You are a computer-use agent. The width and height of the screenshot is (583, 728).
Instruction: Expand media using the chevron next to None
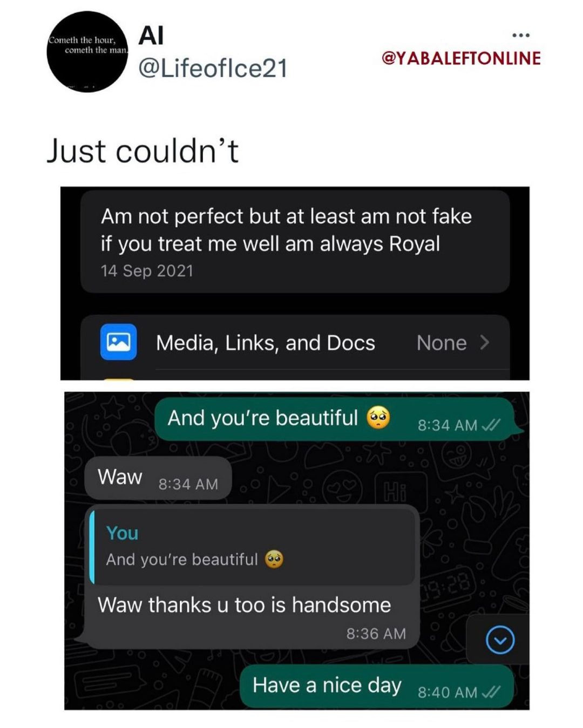[485, 343]
